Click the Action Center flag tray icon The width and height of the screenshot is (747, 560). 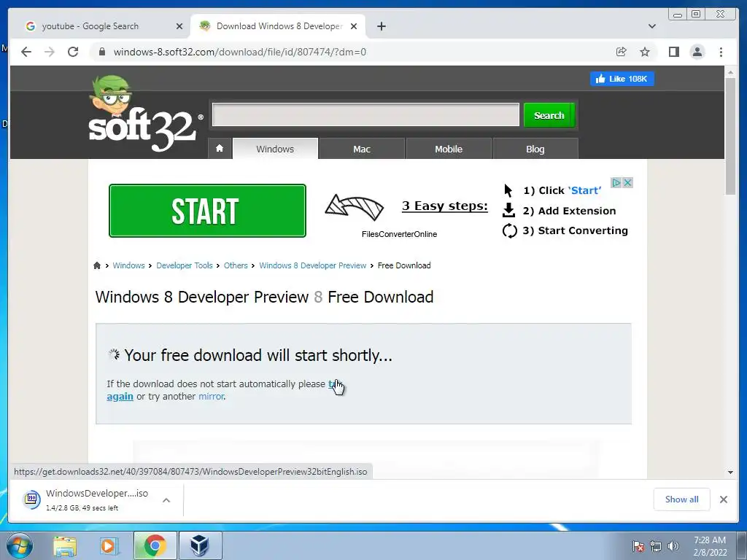[x=638, y=545]
